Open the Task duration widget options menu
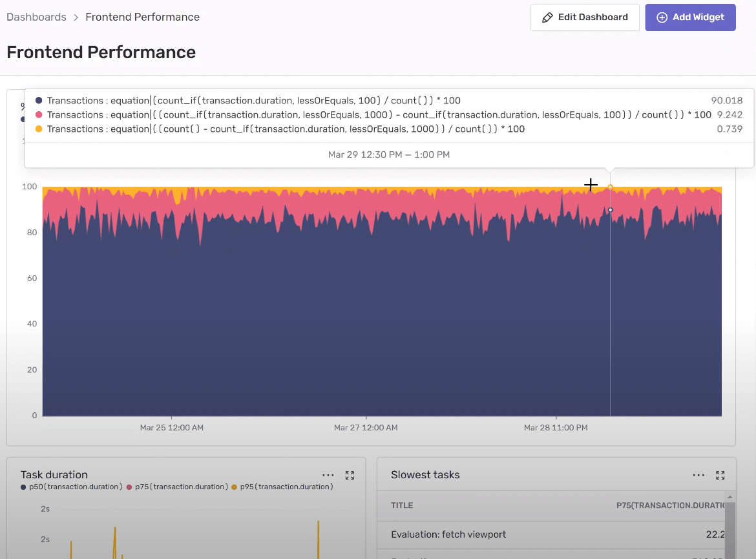Screen dimensions: 756x559 tap(328, 475)
